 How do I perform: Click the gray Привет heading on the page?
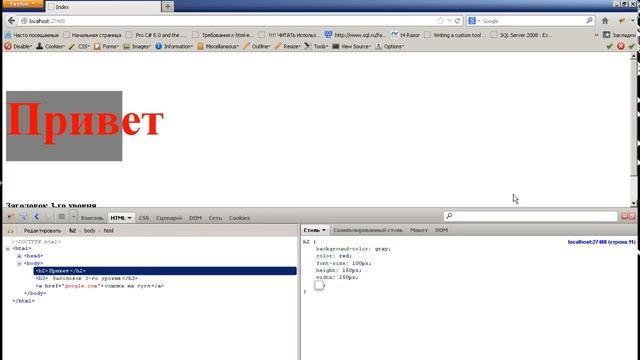64,126
